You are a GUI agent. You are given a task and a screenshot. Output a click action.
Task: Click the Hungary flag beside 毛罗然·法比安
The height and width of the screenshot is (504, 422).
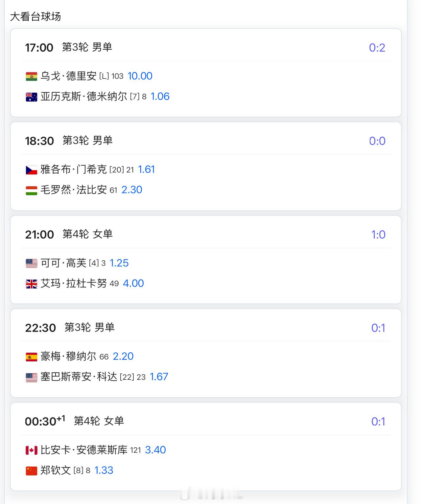click(32, 190)
